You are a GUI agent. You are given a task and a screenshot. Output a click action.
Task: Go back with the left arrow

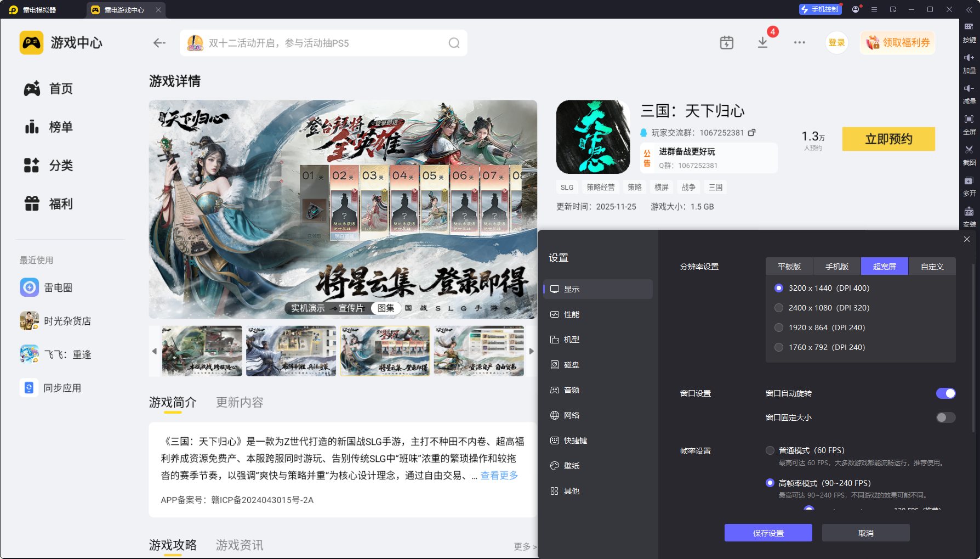click(x=159, y=43)
